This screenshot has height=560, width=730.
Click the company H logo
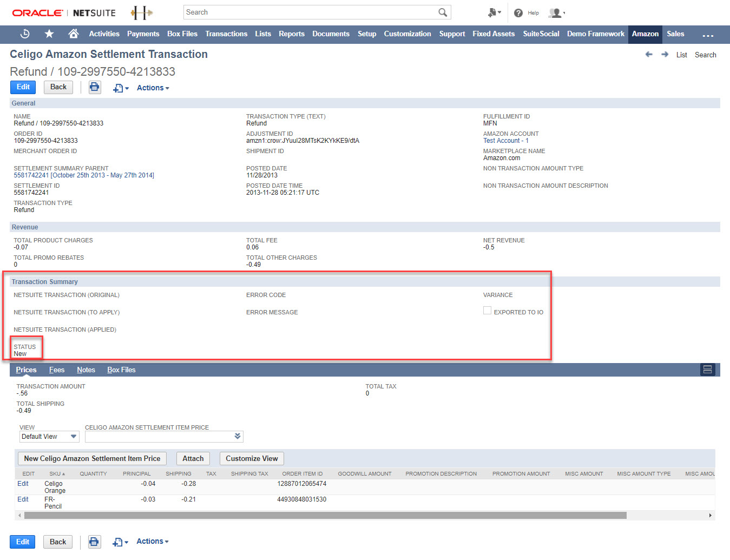tap(141, 13)
